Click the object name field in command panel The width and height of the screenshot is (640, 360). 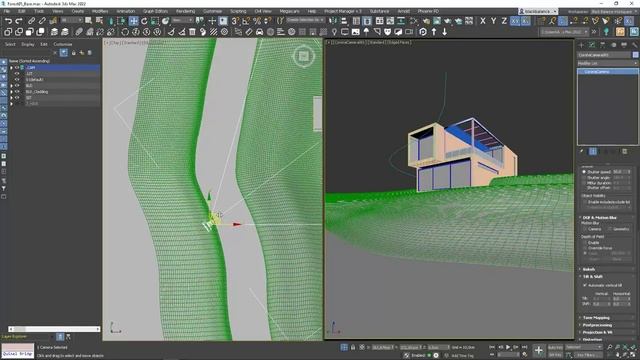[604, 55]
